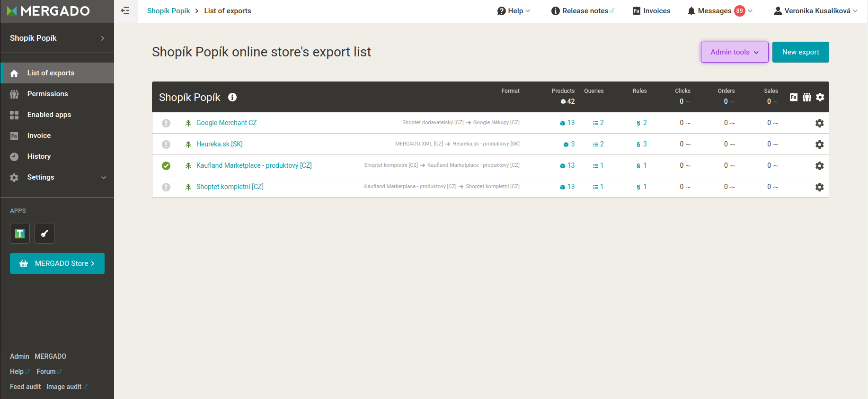Image resolution: width=868 pixels, height=399 pixels.
Task: Click MERGADO link in sidebar footer
Action: click(50, 356)
